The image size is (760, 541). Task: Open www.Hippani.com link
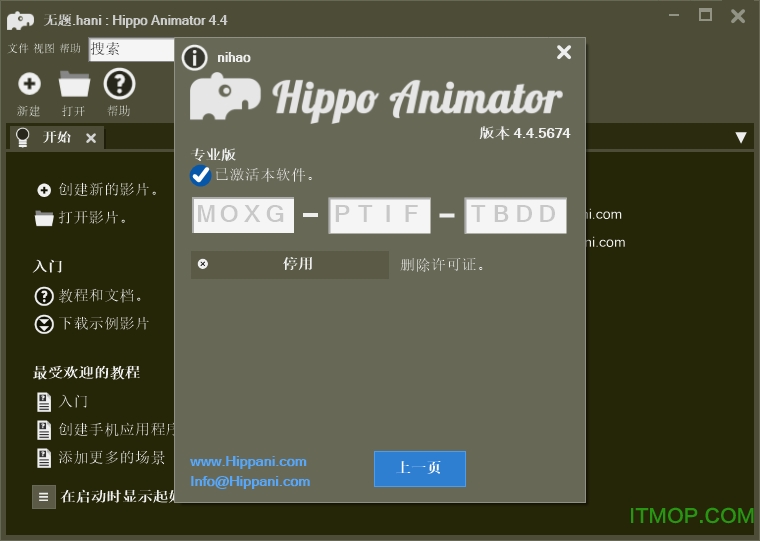248,461
